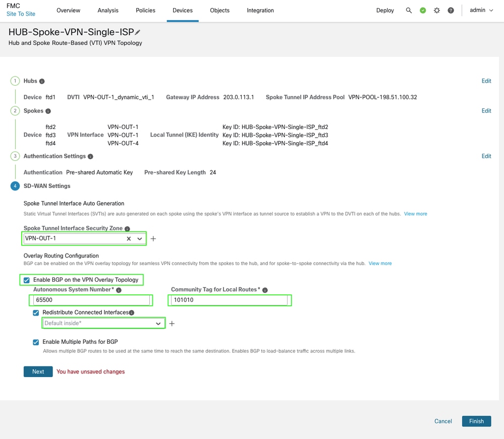Click the Deploy button in header
Viewport: 504px width, 439px height.
click(385, 10)
